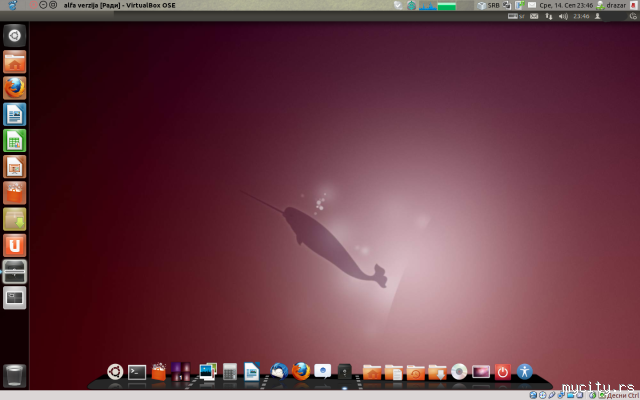Click VirtualBox optical disc status icon
The width and height of the screenshot is (640, 400).
point(542,395)
